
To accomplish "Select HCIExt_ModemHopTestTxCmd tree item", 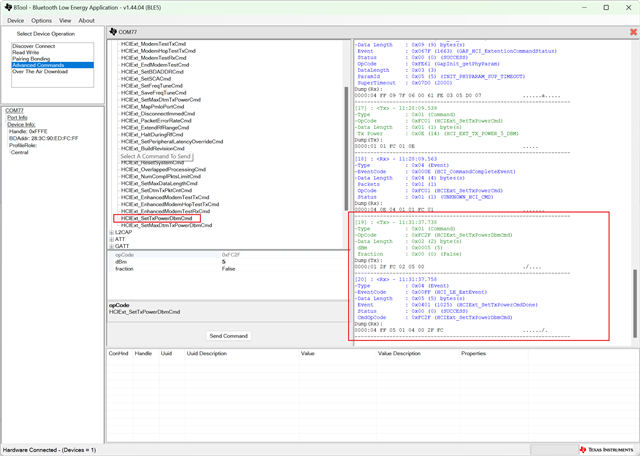I will click(158, 51).
